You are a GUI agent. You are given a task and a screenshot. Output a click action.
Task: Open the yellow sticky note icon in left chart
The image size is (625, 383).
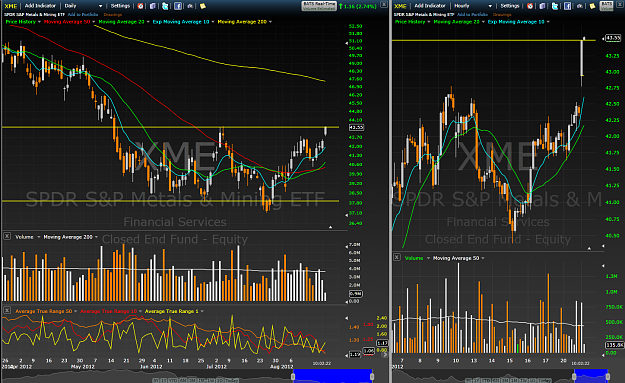pos(203,6)
